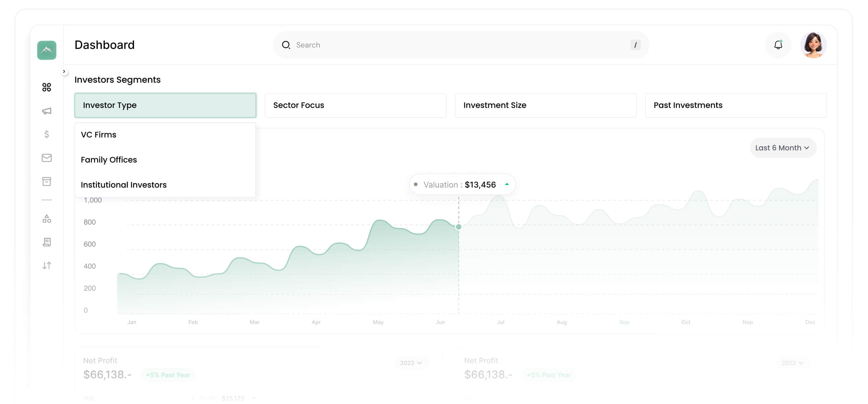Select Family Offices option
The image size is (868, 404).
pos(109,160)
